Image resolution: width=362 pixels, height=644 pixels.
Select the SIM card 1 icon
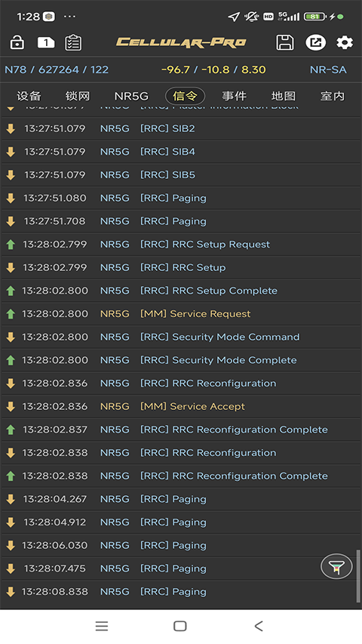point(46,42)
